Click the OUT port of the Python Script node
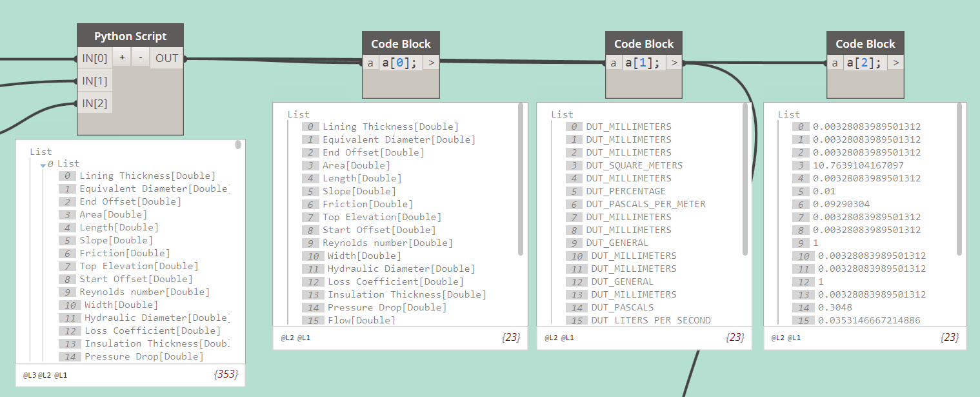Image resolution: width=980 pixels, height=397 pixels. pos(166,57)
